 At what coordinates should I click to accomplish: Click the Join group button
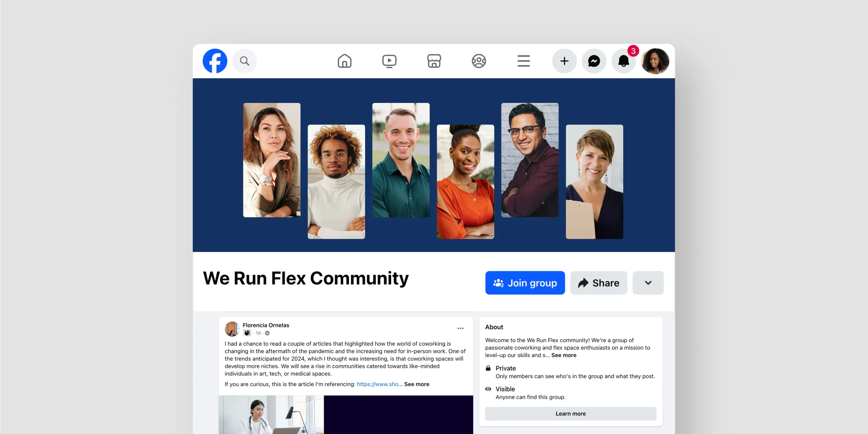(x=525, y=283)
